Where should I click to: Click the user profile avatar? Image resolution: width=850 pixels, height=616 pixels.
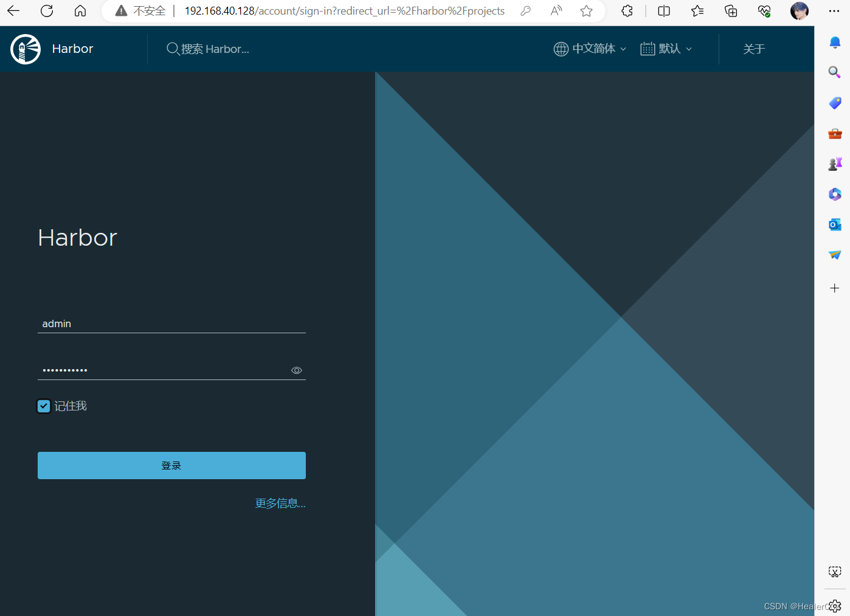coord(800,11)
